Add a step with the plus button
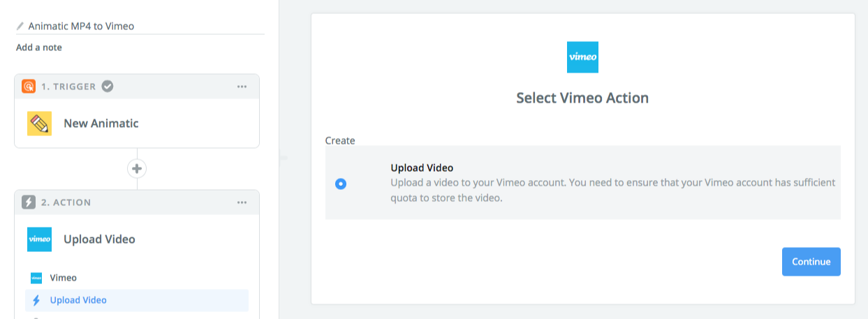The image size is (868, 319). (137, 168)
